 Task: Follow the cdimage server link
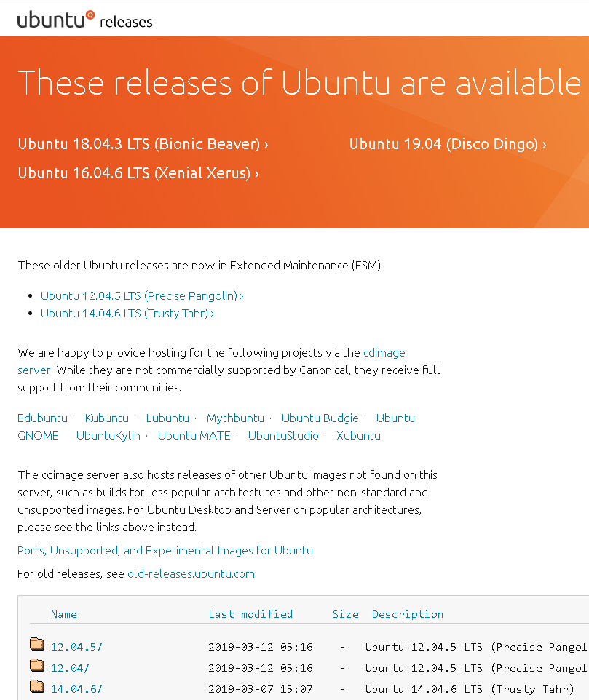click(384, 353)
